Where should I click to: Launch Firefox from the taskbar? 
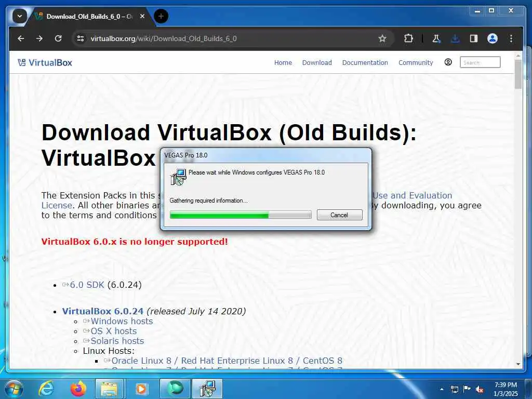click(x=78, y=389)
